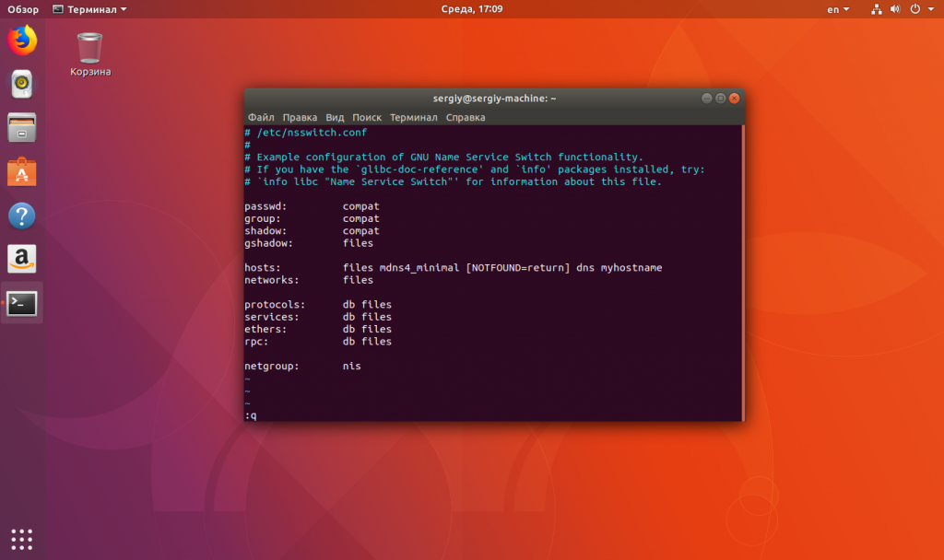Expand the Терминал app menu in top bar
Viewport: 944px width, 560px height.
point(89,9)
